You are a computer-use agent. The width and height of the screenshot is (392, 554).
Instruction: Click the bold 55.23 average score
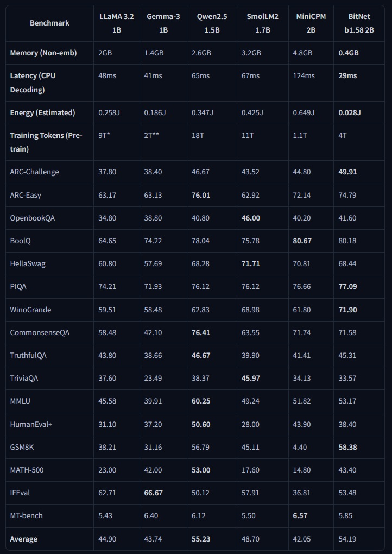pos(201,539)
